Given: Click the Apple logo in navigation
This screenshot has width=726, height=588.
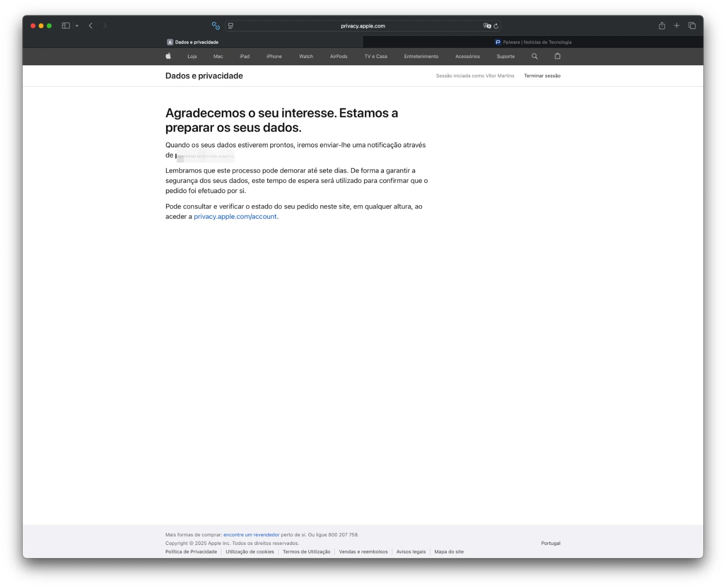Looking at the screenshot, I should (168, 56).
